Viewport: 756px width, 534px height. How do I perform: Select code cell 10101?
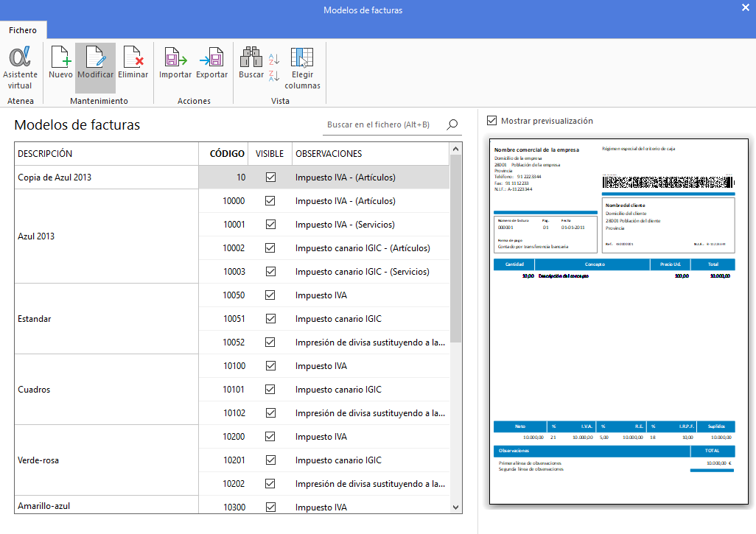[x=223, y=390]
